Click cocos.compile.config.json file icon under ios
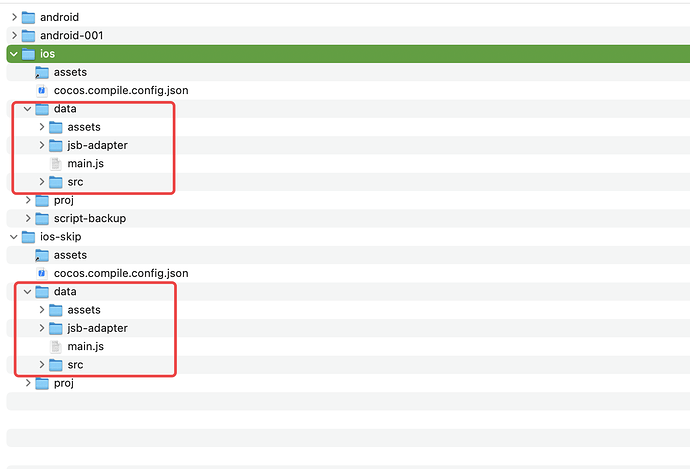Screen dimensions: 690x469 (42, 91)
